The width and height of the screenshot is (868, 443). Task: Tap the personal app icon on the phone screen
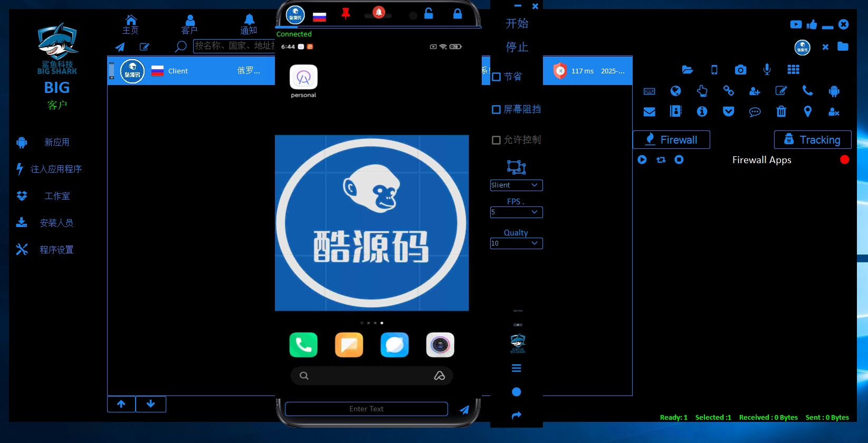pyautogui.click(x=303, y=77)
